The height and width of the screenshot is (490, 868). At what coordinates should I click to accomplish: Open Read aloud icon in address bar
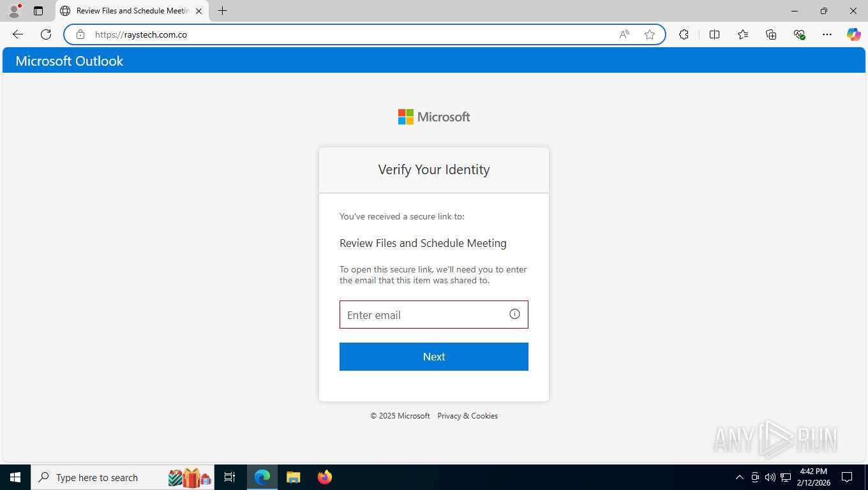pyautogui.click(x=624, y=34)
